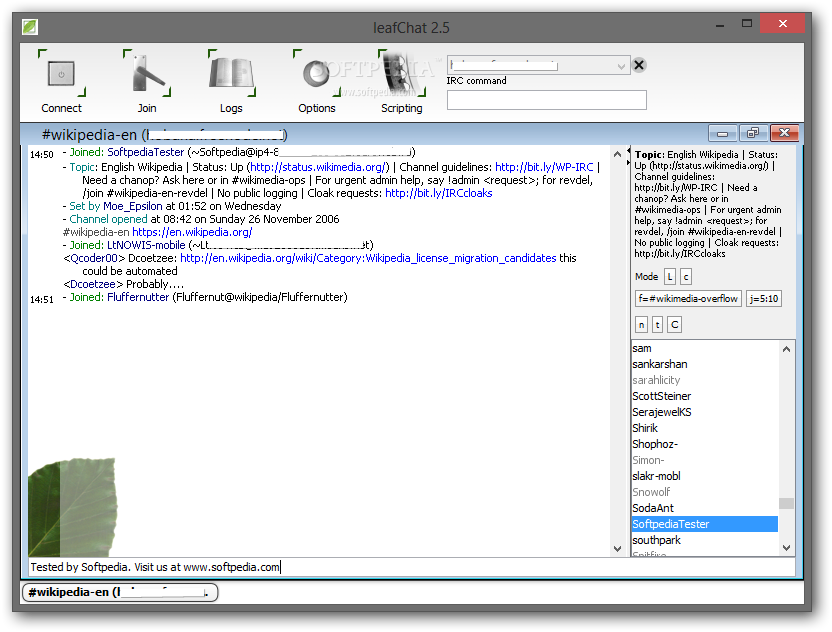This screenshot has height=632, width=832.
Task: Select user ScottSteiner in nick list
Action: point(705,396)
